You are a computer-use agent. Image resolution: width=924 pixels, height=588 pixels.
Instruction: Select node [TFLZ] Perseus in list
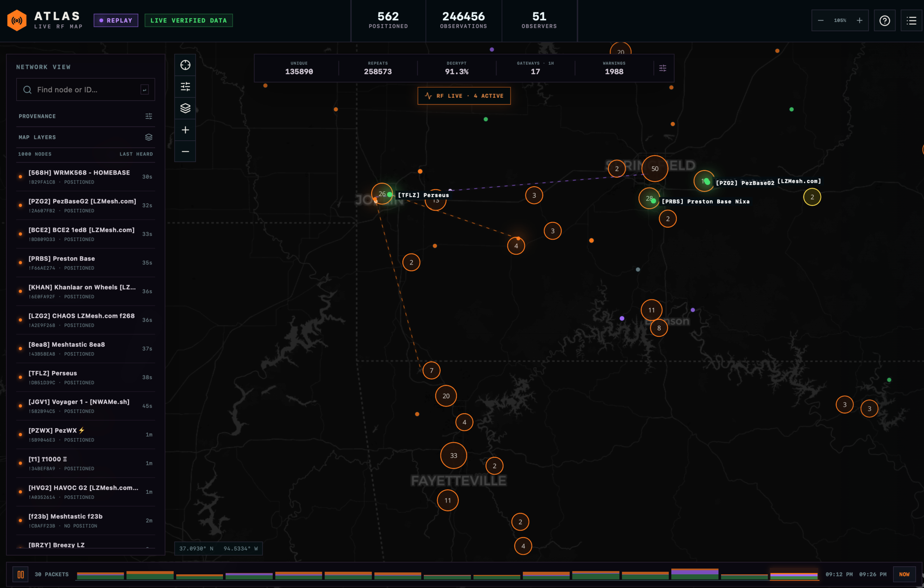tap(86, 377)
